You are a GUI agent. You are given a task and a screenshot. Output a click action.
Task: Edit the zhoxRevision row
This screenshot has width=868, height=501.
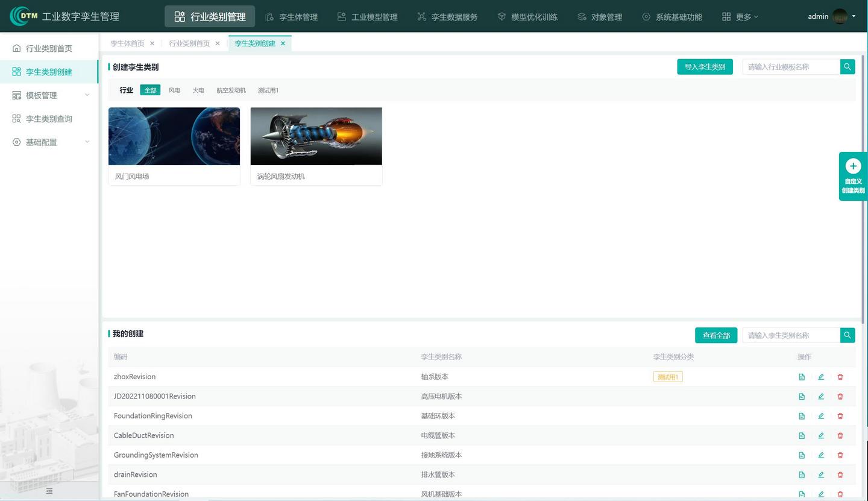(821, 377)
